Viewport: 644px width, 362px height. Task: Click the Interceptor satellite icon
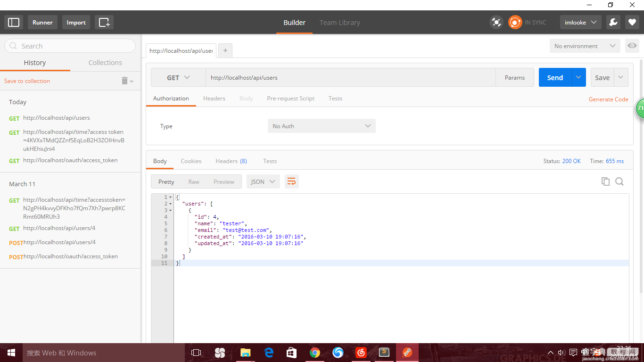pos(496,22)
